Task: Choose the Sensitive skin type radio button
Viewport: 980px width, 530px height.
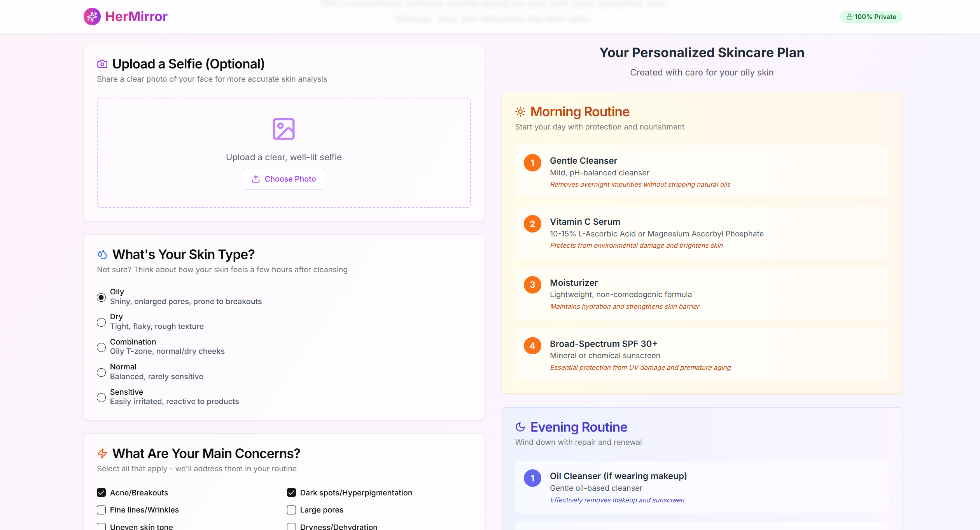Action: (x=101, y=397)
